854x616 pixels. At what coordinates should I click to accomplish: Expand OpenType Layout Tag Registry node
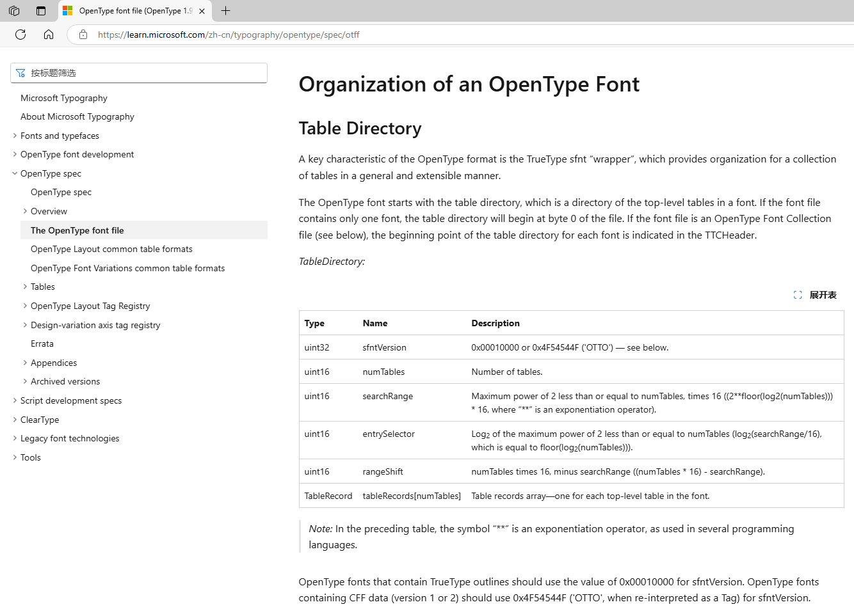click(25, 306)
